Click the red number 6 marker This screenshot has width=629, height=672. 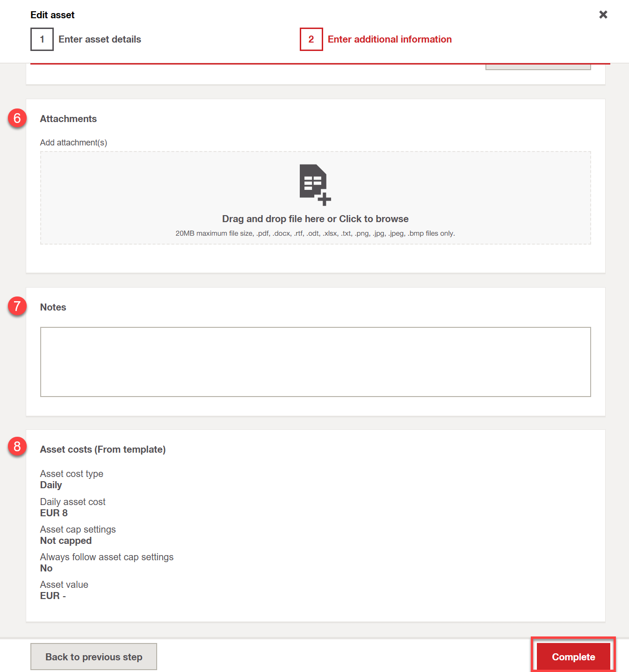(17, 118)
